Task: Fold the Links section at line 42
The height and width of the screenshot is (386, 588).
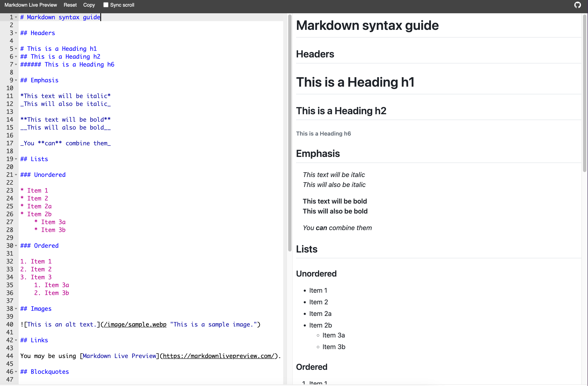Action: tap(16, 340)
